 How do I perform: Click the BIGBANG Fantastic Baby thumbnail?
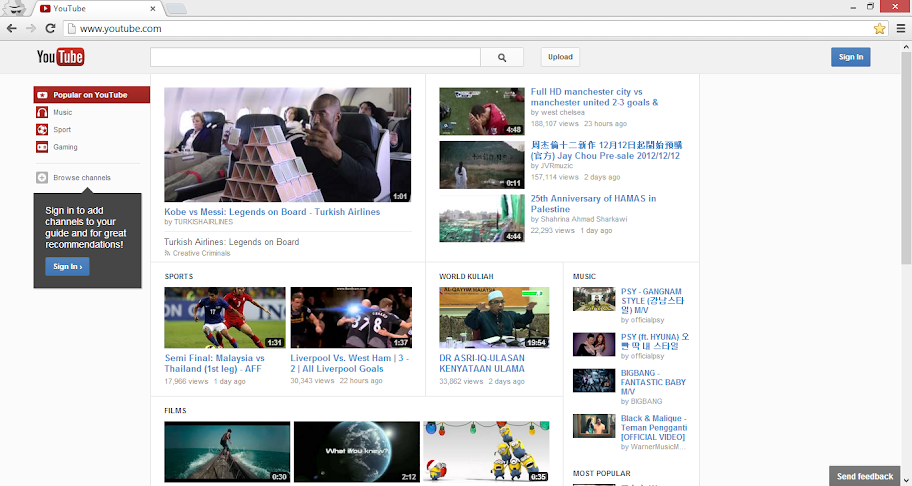(594, 380)
